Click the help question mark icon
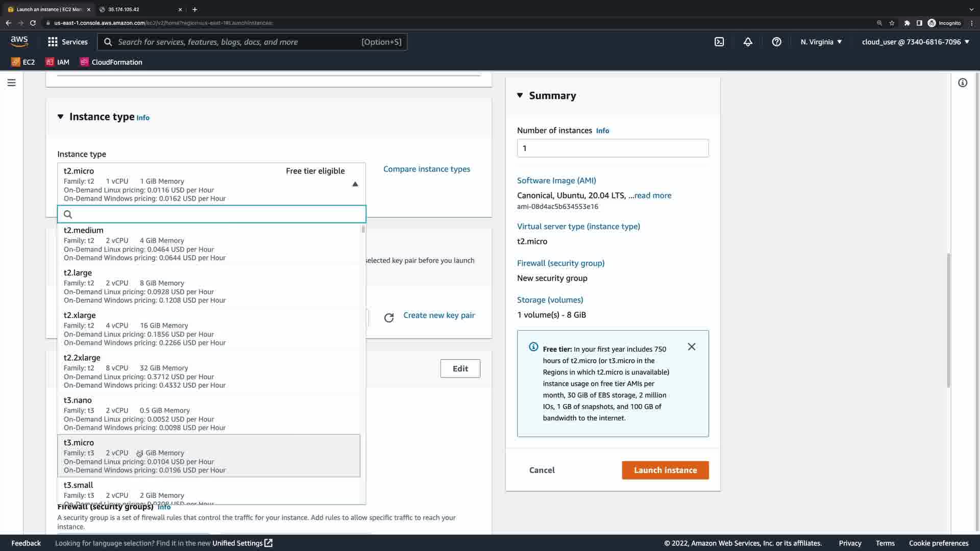Screen dimensions: 980x551 776,42
